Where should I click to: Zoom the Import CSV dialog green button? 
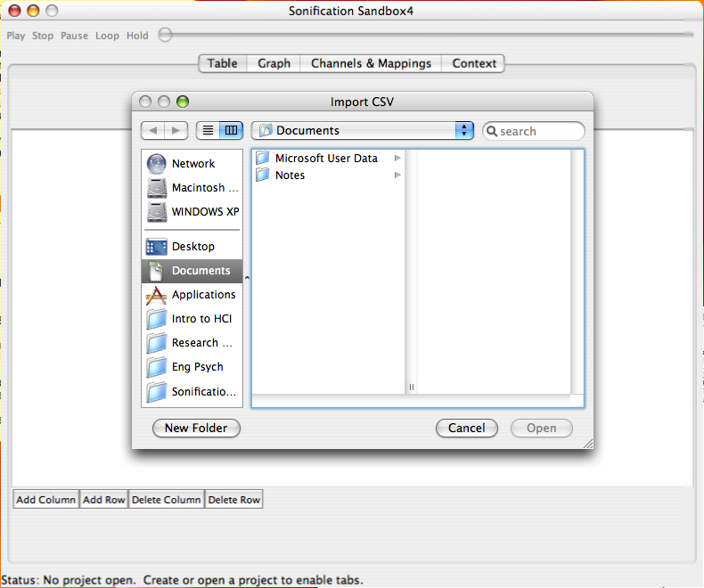(183, 102)
